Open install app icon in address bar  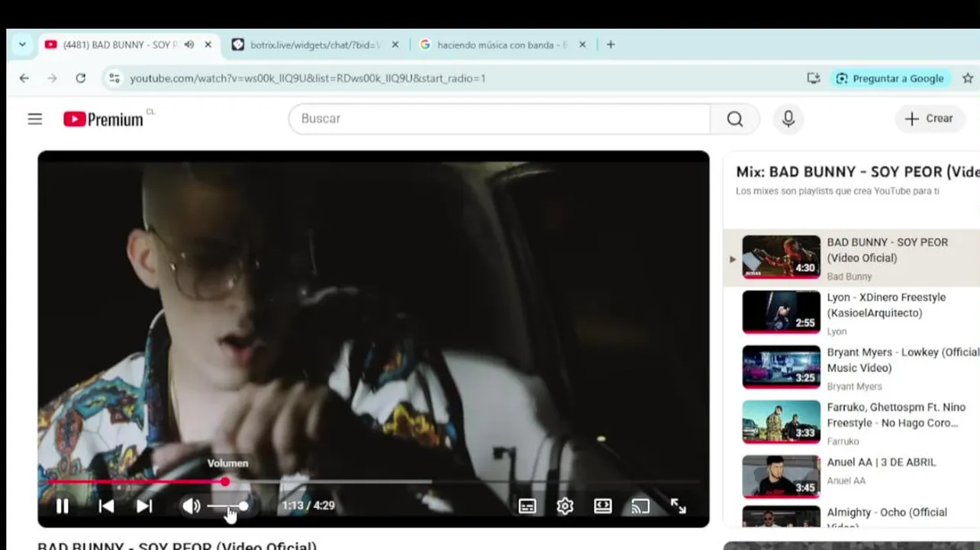pyautogui.click(x=814, y=78)
